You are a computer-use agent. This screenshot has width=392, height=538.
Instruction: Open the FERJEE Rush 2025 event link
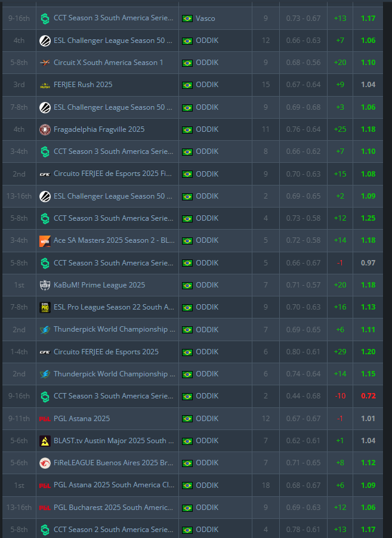pos(83,85)
